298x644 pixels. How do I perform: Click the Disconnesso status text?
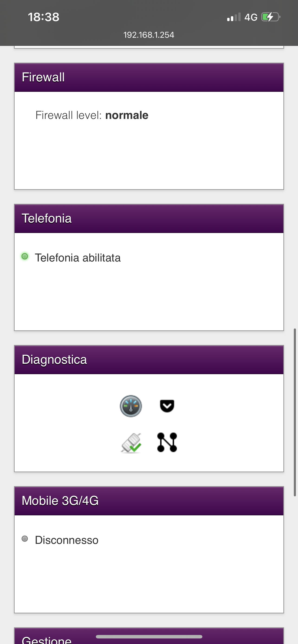(67, 540)
